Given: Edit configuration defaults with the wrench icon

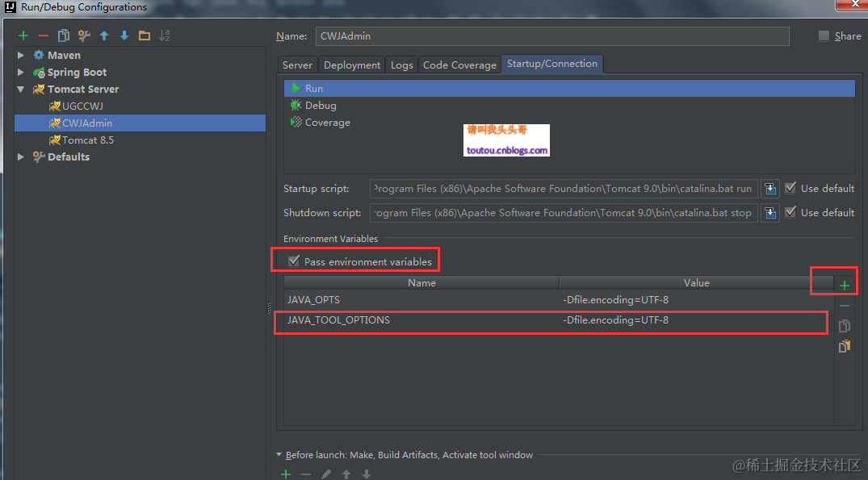Looking at the screenshot, I should [x=83, y=35].
